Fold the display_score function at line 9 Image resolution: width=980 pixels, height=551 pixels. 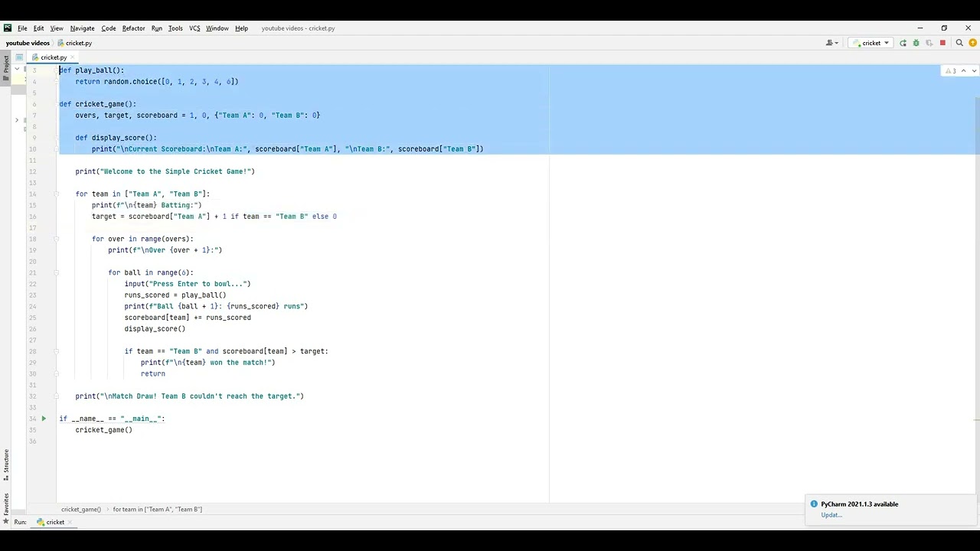(56, 138)
